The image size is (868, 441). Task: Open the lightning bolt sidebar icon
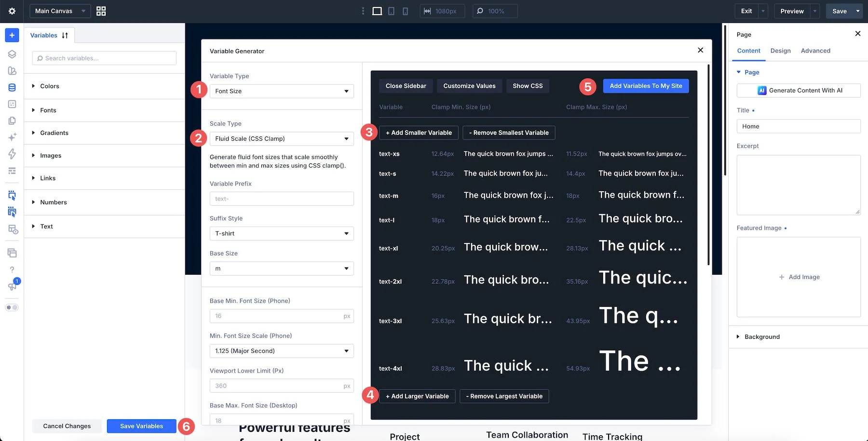tap(12, 154)
